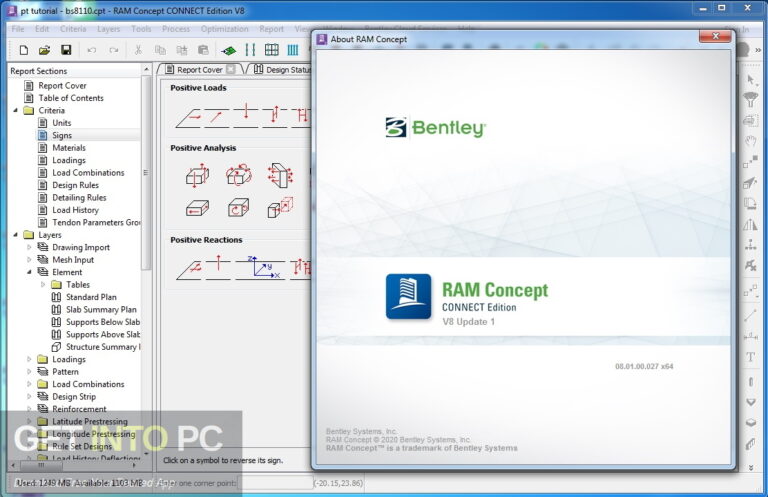Expand the Mesh Input layer
The image size is (768, 497).
coord(29,260)
